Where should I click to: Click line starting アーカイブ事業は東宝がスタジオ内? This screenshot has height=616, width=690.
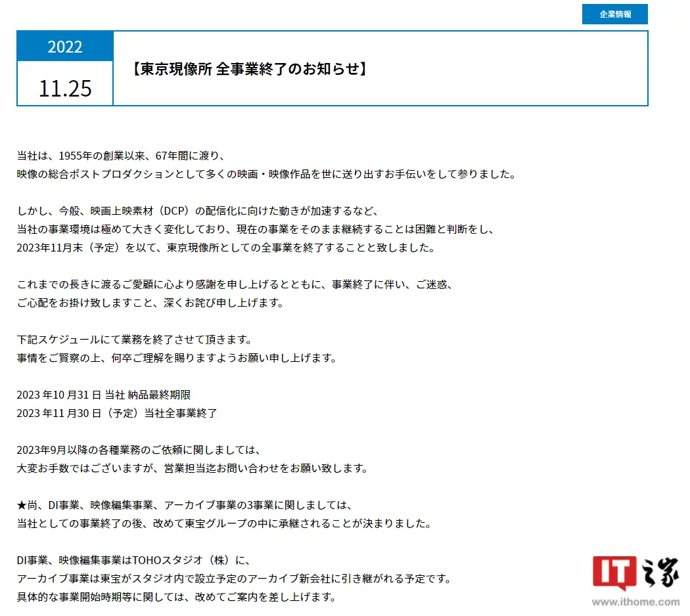coord(235,579)
